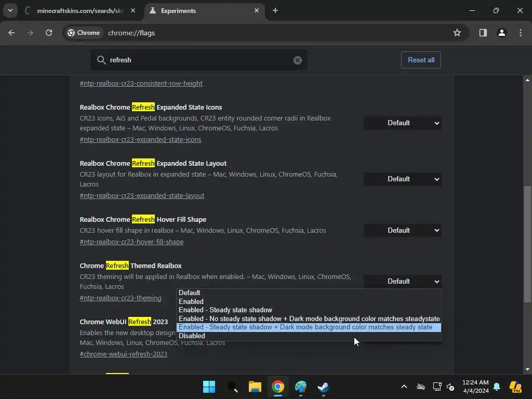Screen dimensions: 532x399
Task: Open a new tab
Action: coord(275,10)
